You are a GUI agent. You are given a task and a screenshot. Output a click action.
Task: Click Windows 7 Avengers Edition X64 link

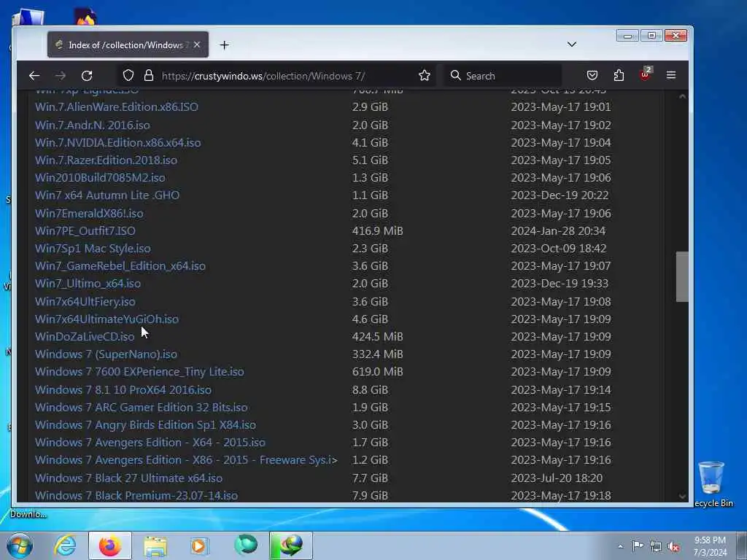coord(150,443)
